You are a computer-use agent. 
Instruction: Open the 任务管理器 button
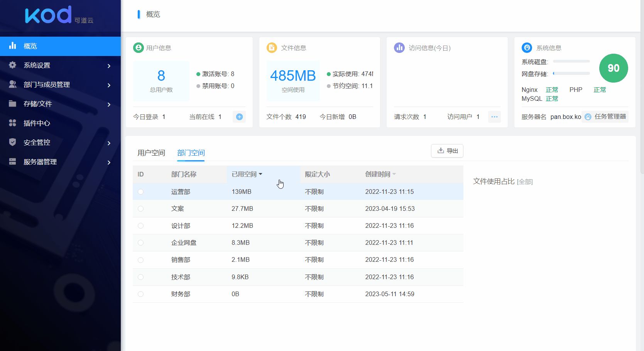[605, 117]
